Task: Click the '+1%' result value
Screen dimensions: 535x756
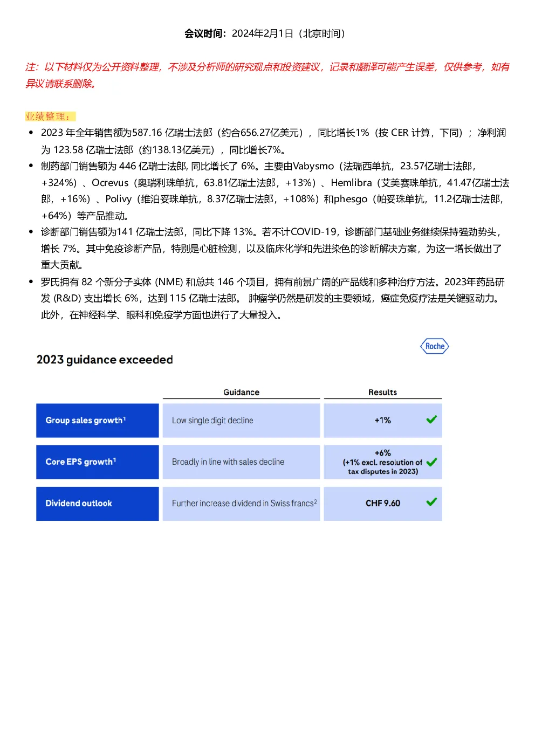Action: click(x=383, y=420)
